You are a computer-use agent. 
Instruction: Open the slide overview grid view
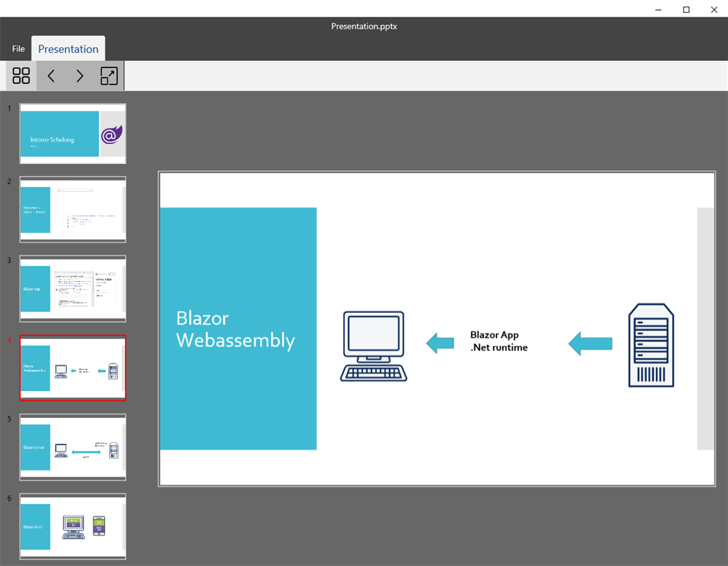point(20,75)
